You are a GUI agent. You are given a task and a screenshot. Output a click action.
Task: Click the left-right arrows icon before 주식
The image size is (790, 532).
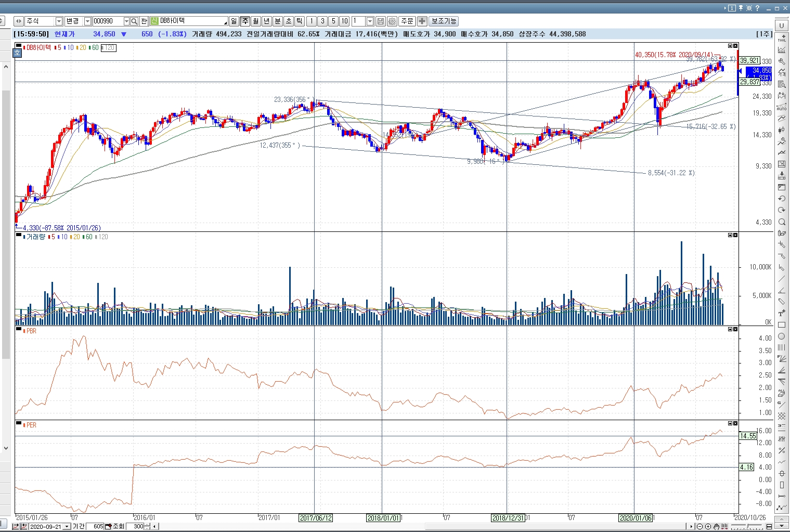tap(19, 21)
